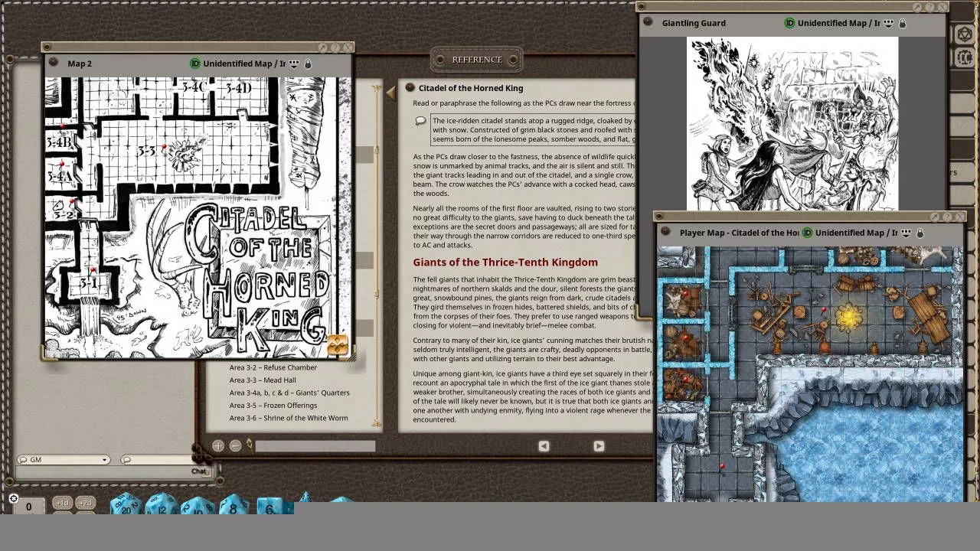Click the Giantling Guard window share arrow icon

point(916,7)
